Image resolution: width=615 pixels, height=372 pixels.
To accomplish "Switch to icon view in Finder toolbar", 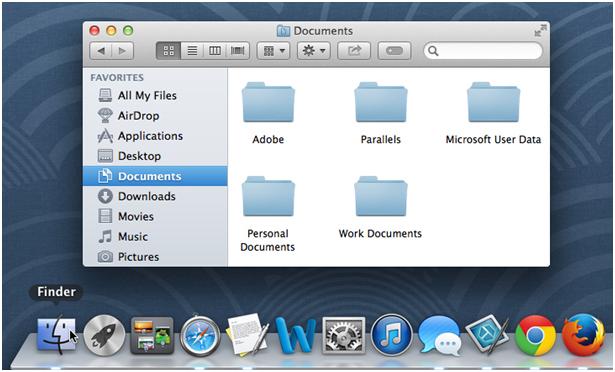I will tap(169, 51).
